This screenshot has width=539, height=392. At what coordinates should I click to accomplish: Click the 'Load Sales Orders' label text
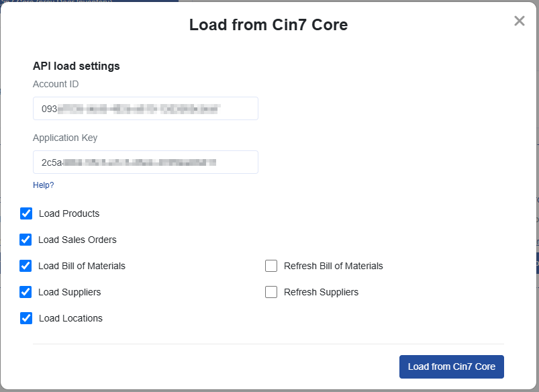77,240
